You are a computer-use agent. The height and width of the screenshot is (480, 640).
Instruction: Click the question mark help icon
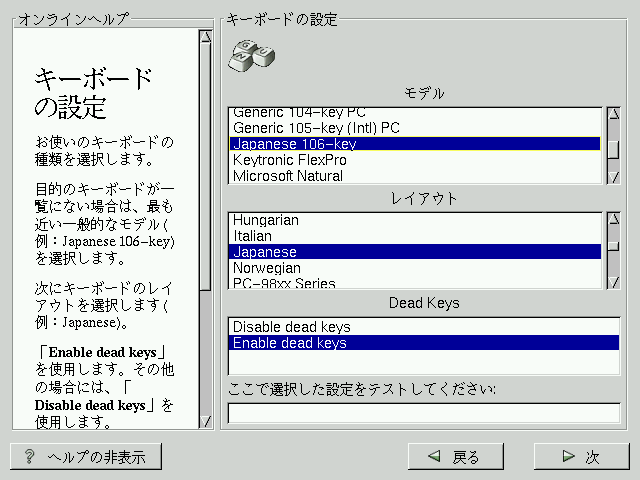pyautogui.click(x=30, y=457)
